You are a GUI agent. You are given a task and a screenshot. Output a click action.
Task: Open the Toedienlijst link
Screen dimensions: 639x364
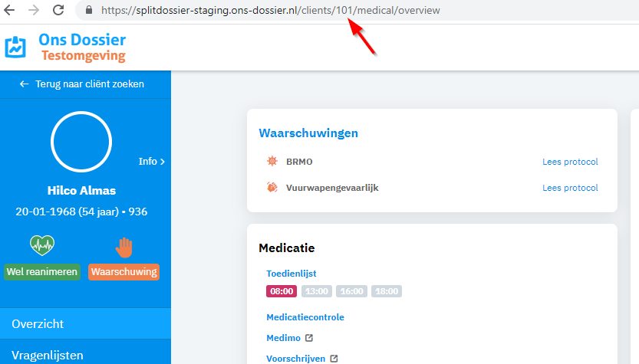[x=292, y=274]
